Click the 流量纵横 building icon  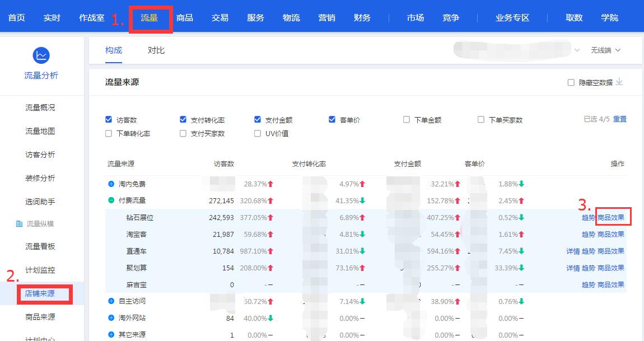[19, 224]
